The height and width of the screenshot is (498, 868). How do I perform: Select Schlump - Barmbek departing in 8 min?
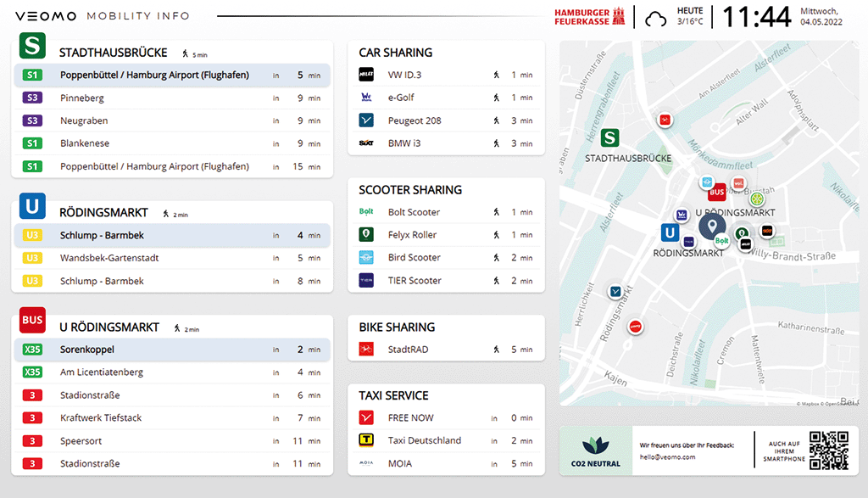pyautogui.click(x=172, y=281)
